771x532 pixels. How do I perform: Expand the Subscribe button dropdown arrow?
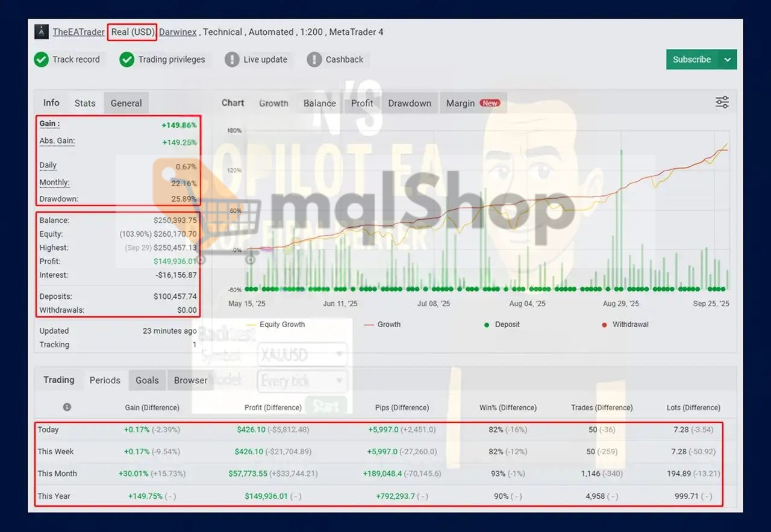point(728,60)
